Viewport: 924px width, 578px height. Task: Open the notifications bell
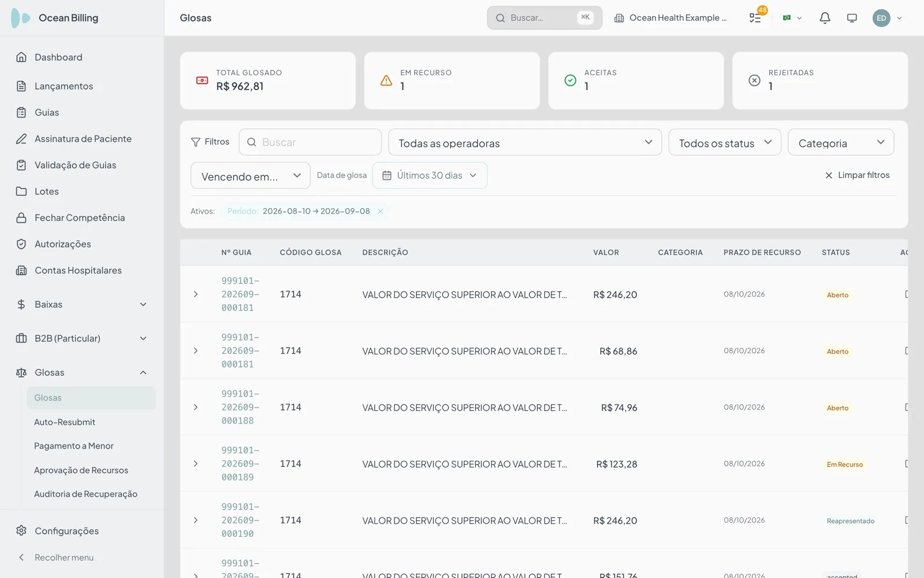(825, 18)
